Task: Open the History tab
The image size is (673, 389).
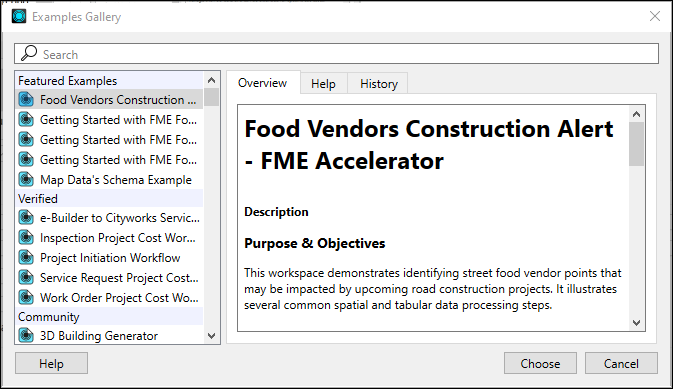Action: 379,84
